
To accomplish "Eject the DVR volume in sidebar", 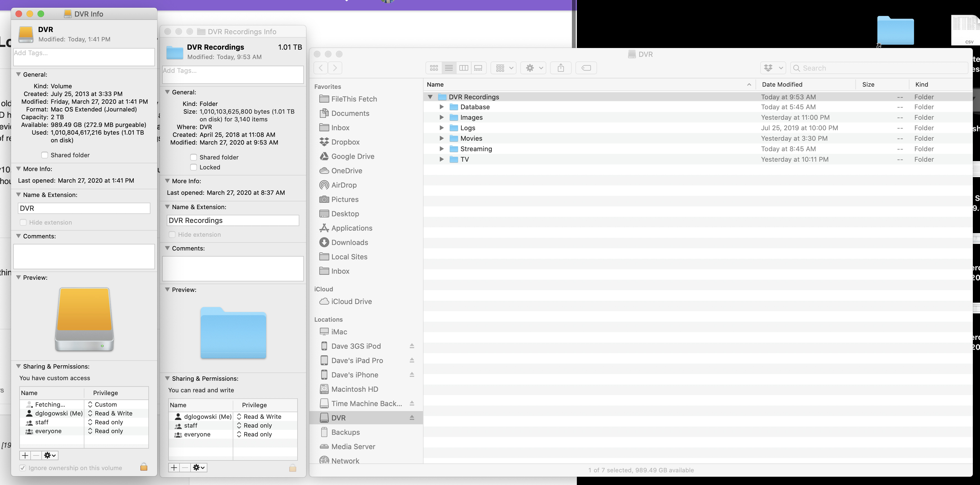I will pos(412,418).
